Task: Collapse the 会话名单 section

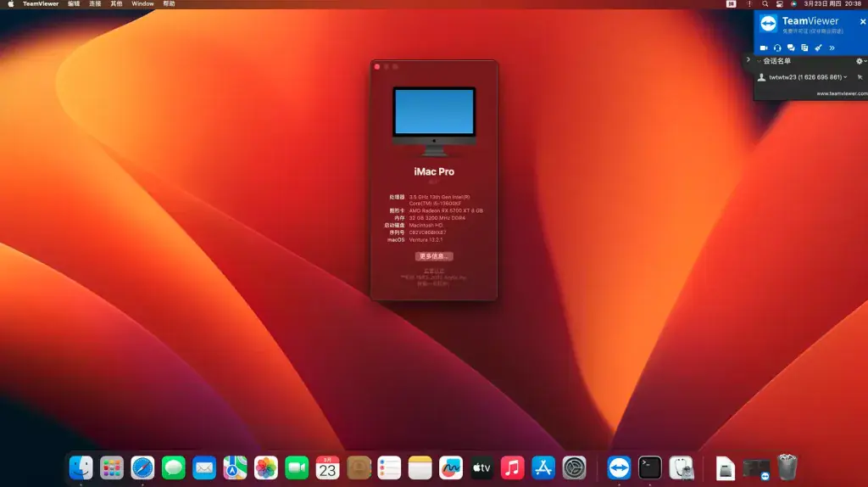Action: tap(759, 61)
